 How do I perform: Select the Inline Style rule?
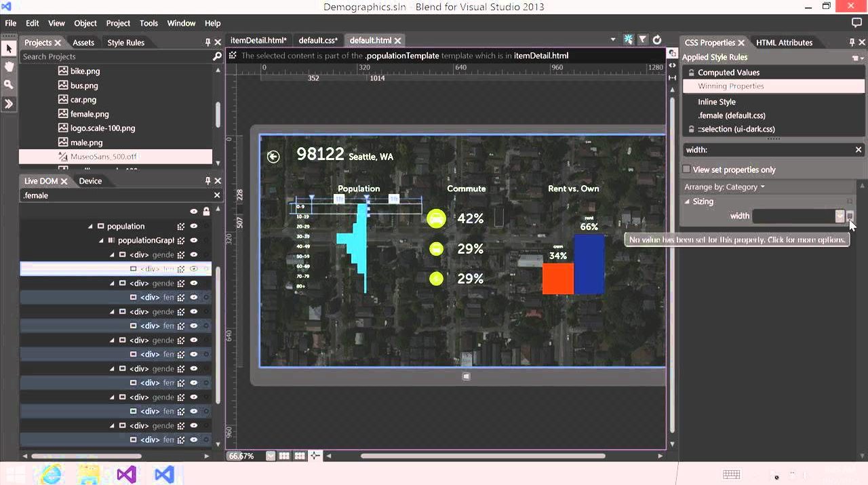pyautogui.click(x=716, y=102)
